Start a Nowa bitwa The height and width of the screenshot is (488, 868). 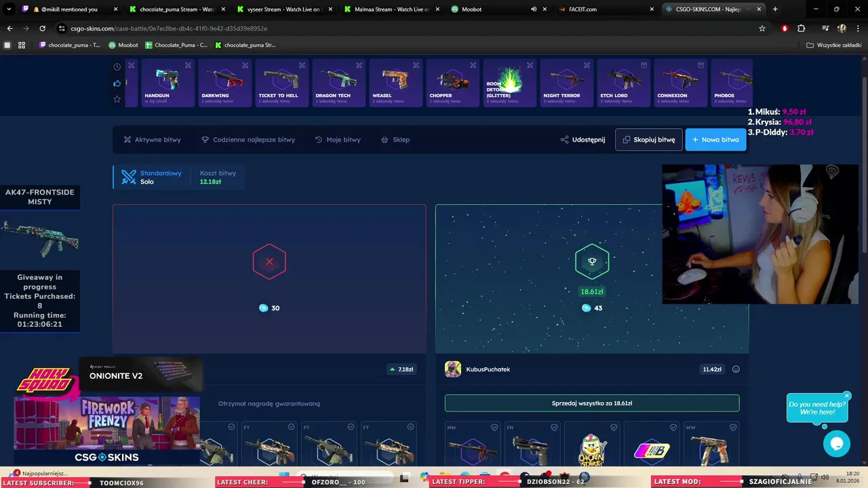715,140
